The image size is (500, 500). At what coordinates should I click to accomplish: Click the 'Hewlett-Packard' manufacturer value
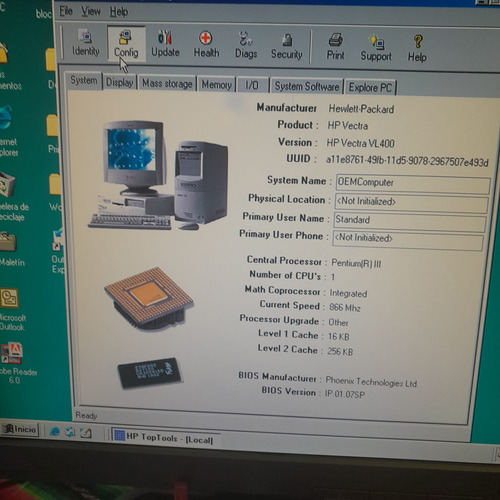click(x=361, y=109)
